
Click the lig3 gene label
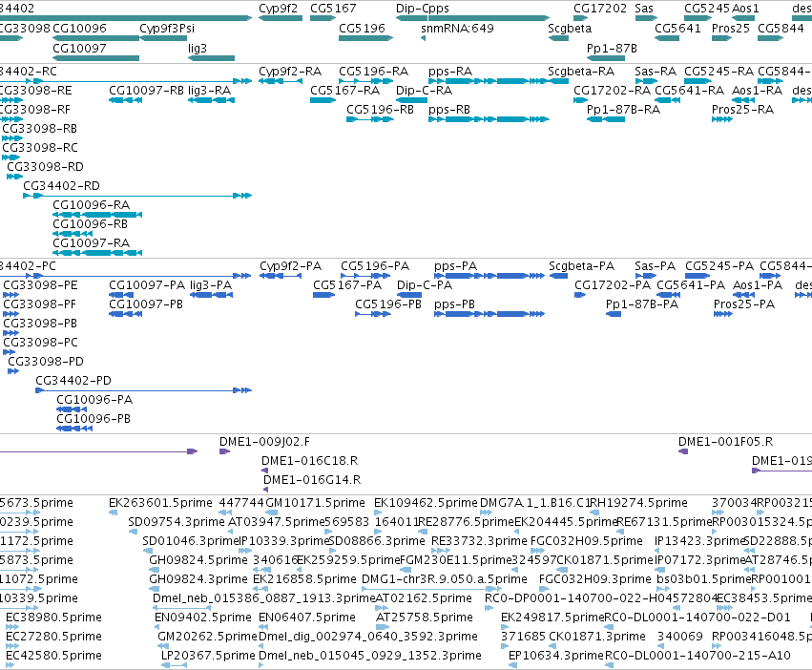198,48
